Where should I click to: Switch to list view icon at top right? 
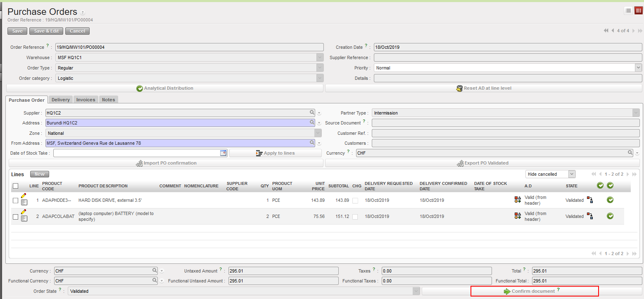click(628, 11)
